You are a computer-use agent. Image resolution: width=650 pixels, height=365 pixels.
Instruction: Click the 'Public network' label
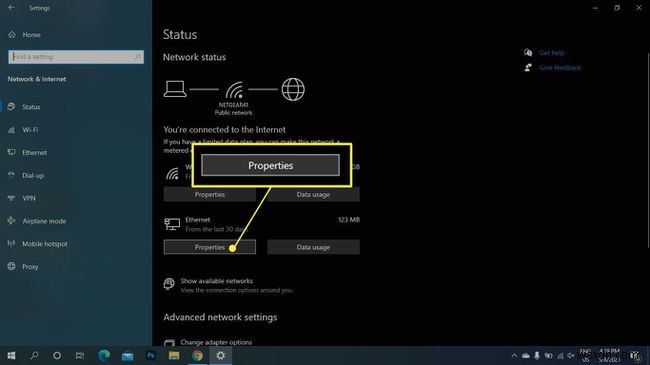click(x=233, y=113)
